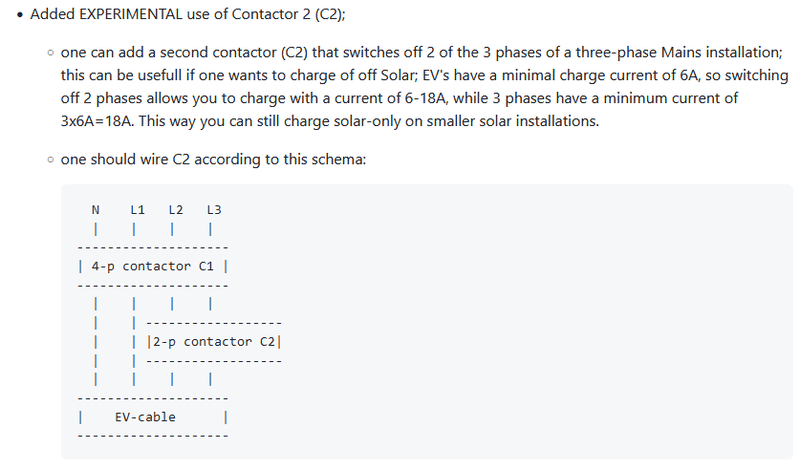The width and height of the screenshot is (800, 470).
Task: Click the N label in the schema
Action: [x=95, y=210]
